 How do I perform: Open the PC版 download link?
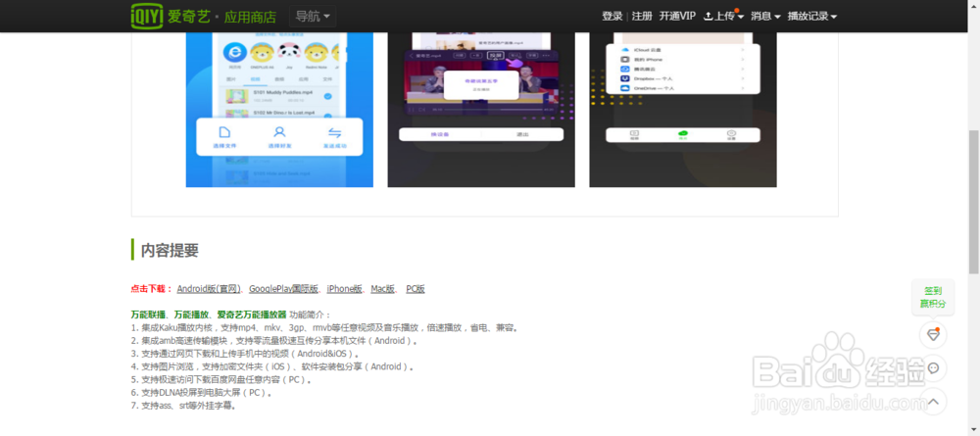(416, 289)
